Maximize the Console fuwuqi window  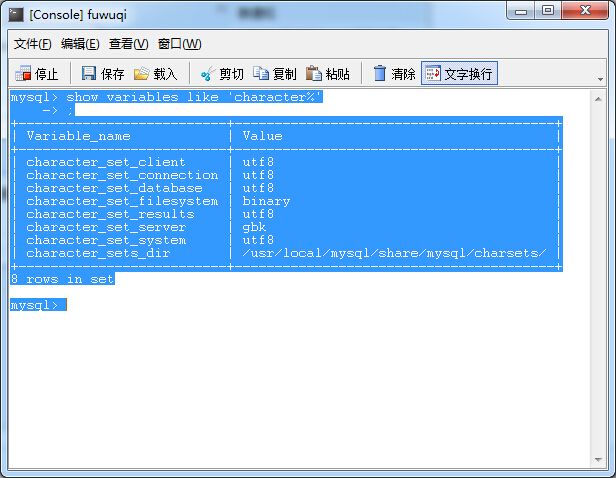pyautogui.click(x=548, y=11)
